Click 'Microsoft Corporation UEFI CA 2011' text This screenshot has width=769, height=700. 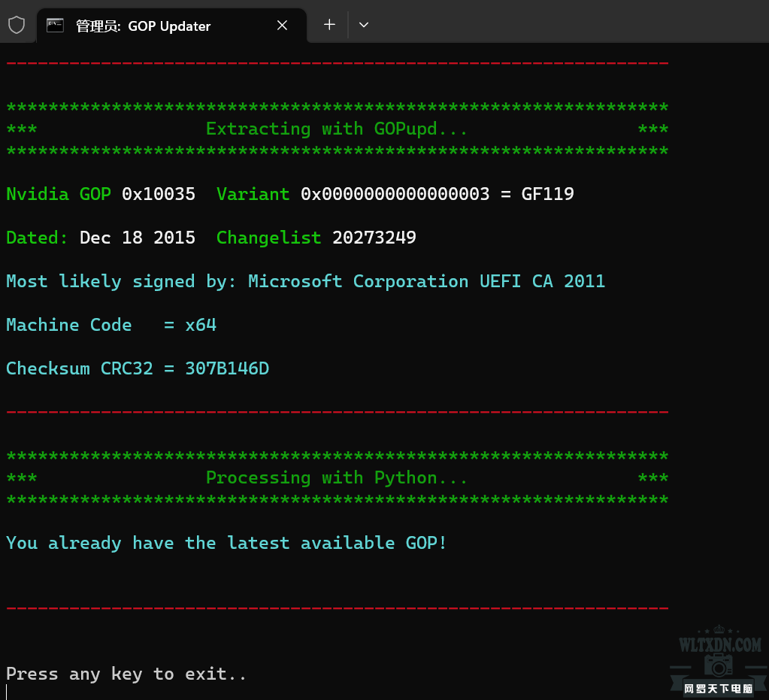(x=427, y=281)
